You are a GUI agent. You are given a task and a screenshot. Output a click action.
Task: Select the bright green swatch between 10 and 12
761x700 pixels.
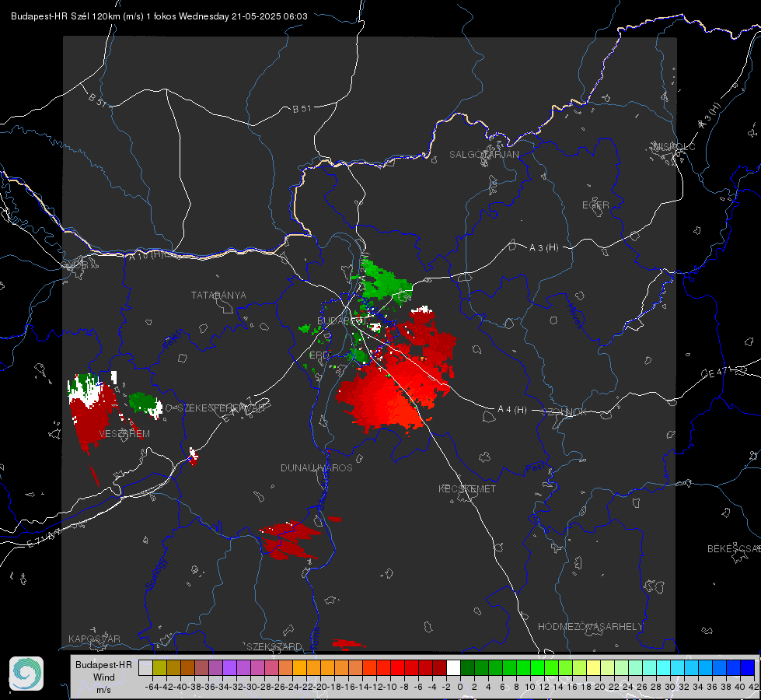click(537, 667)
